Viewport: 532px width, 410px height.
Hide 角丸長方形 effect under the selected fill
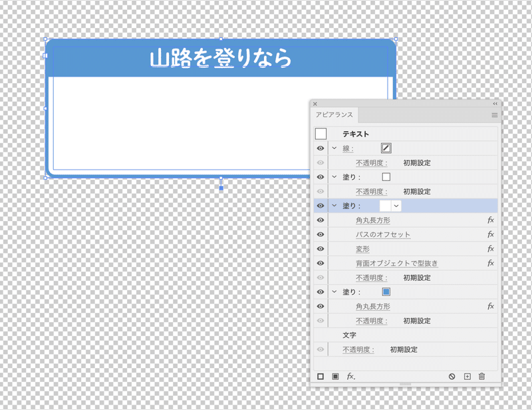click(x=321, y=220)
